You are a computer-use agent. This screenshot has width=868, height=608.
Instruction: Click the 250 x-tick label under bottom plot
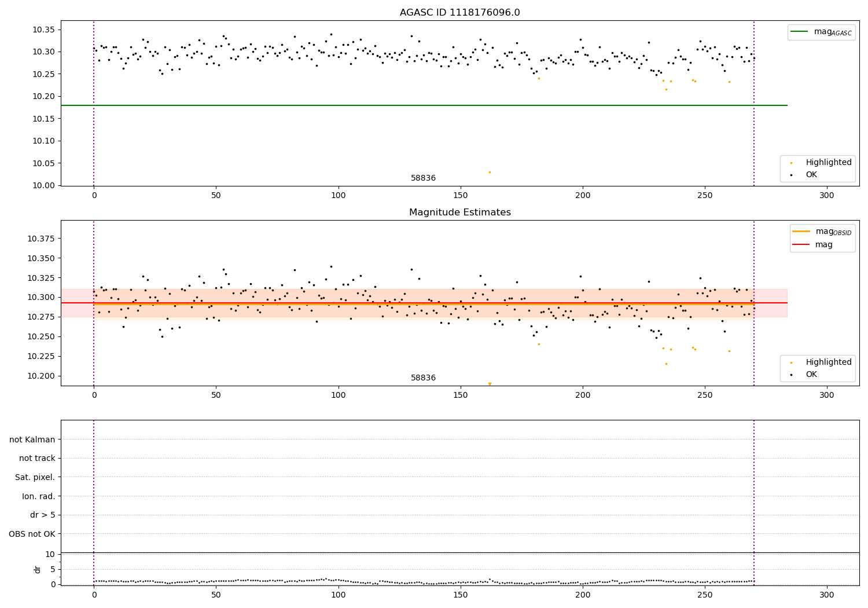pos(705,595)
